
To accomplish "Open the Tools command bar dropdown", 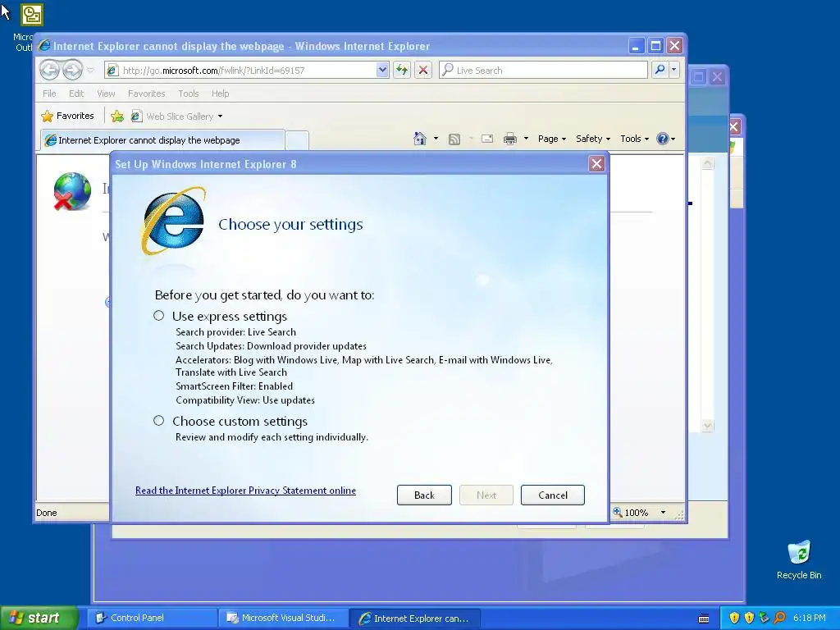I will click(x=634, y=139).
